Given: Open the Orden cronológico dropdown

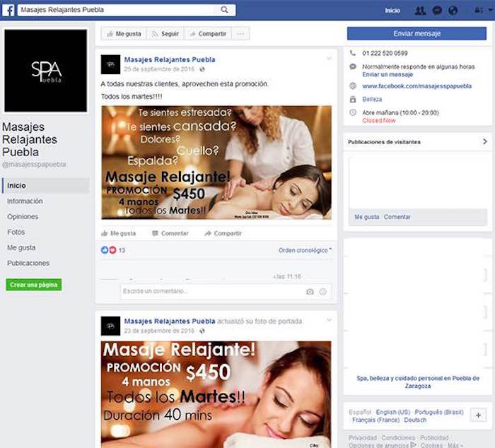Looking at the screenshot, I should (305, 250).
